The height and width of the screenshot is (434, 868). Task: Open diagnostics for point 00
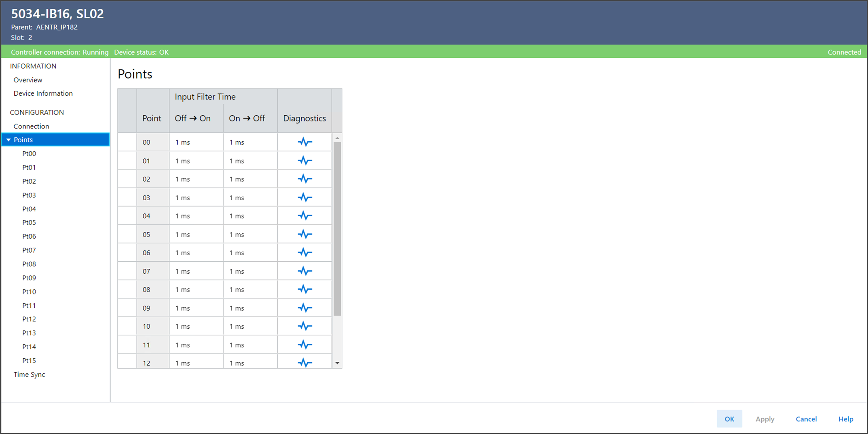pyautogui.click(x=304, y=142)
